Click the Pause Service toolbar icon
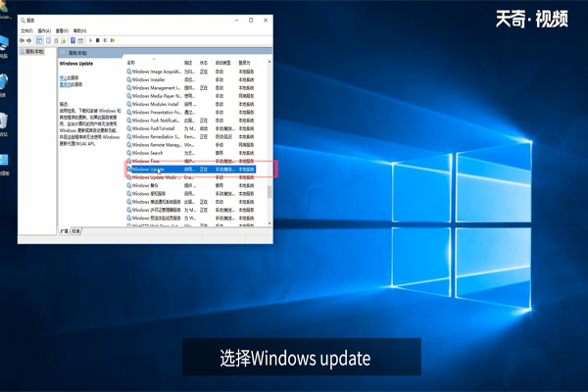 coord(105,40)
